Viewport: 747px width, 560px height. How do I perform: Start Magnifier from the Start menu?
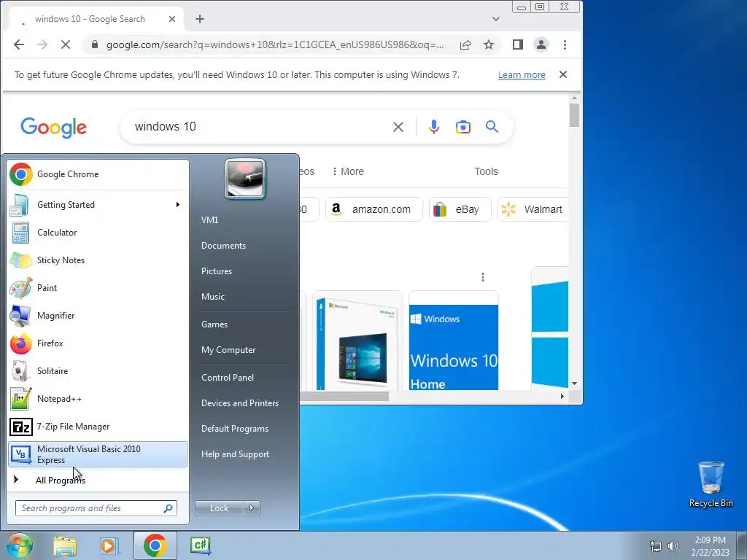98,315
